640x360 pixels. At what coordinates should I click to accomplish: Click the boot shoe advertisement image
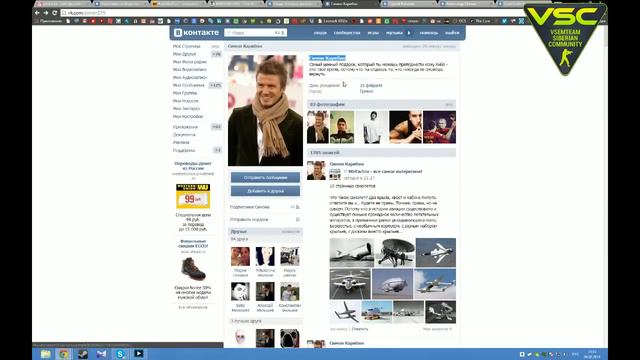pyautogui.click(x=193, y=269)
